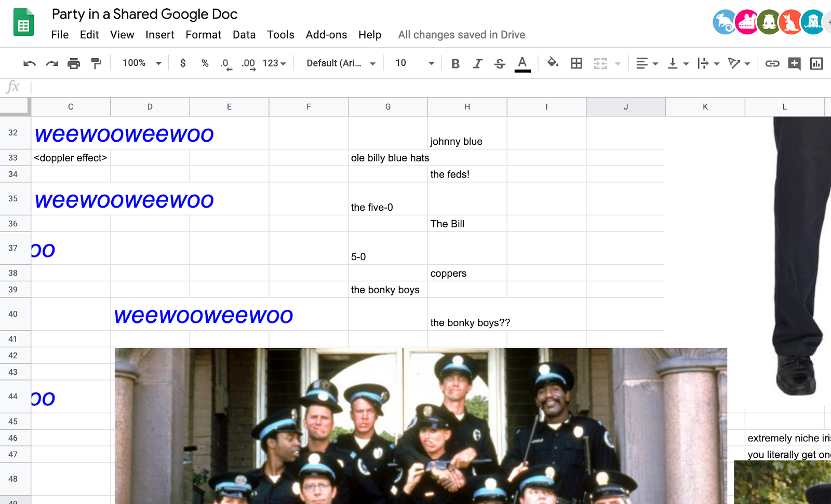Open the Help menu
Viewport: 831px width, 504px height.
coord(370,35)
